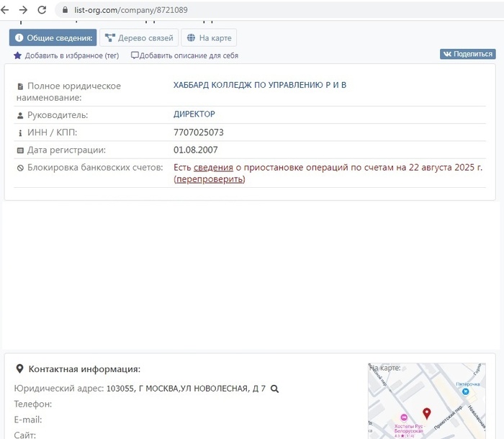Open the map thumbnail На карте

pos(427,401)
